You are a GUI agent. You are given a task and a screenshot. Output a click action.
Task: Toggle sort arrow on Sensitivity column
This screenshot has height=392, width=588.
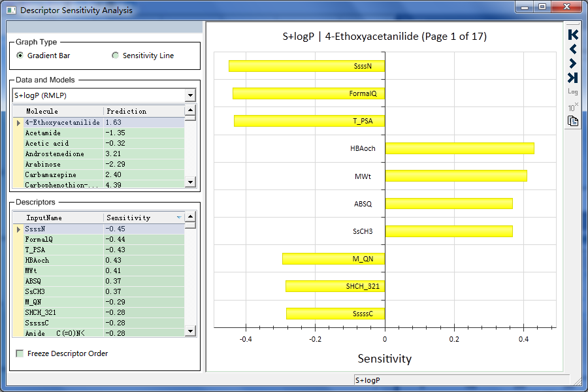coord(179,218)
